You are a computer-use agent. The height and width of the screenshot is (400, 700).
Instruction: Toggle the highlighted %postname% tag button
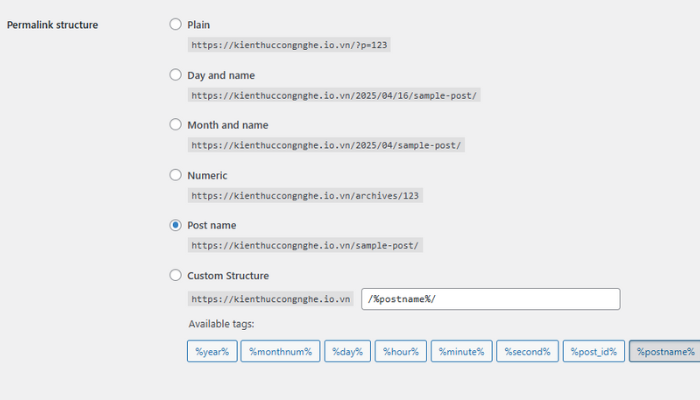[664, 351]
